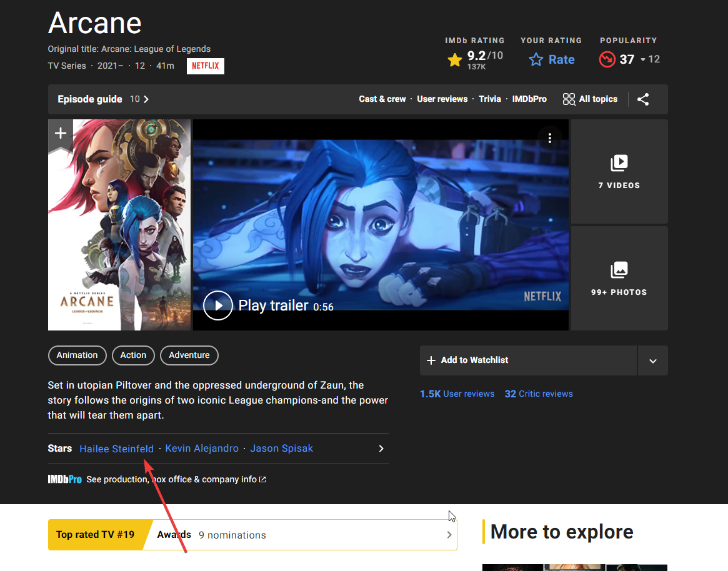
Task: Open the All topics grid icon
Action: [x=569, y=99]
